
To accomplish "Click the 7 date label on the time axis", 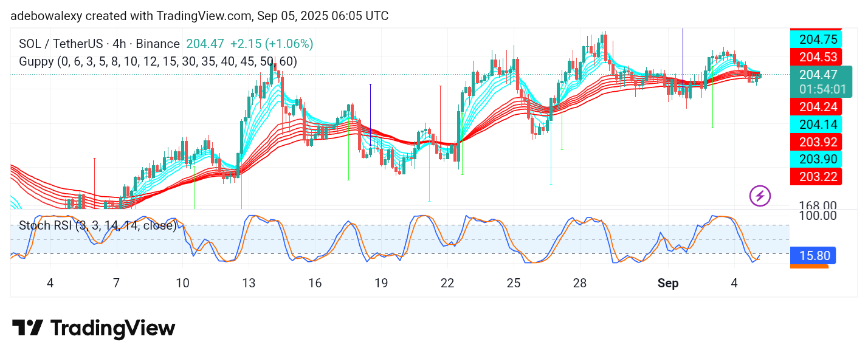I will (x=116, y=283).
